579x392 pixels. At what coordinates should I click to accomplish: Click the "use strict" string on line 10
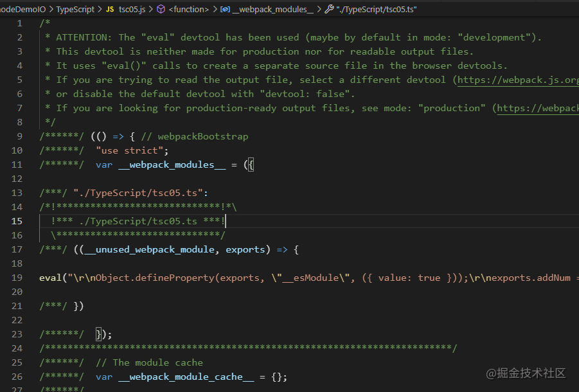pos(129,150)
